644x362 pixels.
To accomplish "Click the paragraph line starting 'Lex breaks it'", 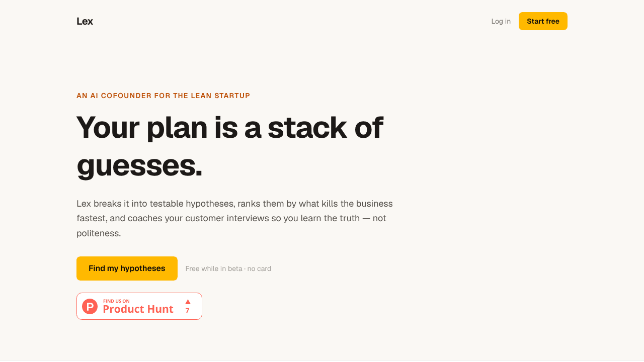I will point(234,204).
